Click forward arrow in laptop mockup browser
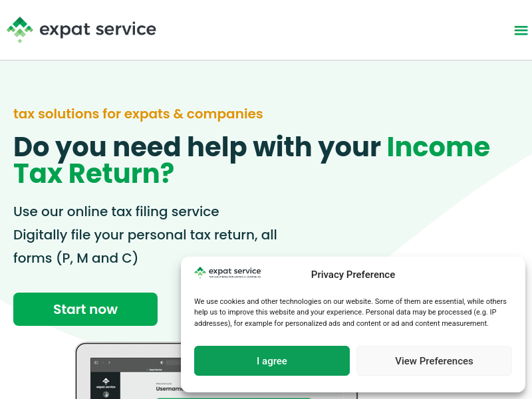Viewport: 532px width, 399px height. [109, 362]
